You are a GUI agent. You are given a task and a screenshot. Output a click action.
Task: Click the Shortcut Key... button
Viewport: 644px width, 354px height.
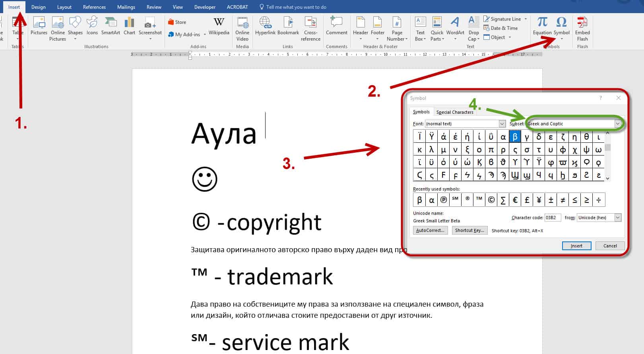click(x=469, y=230)
